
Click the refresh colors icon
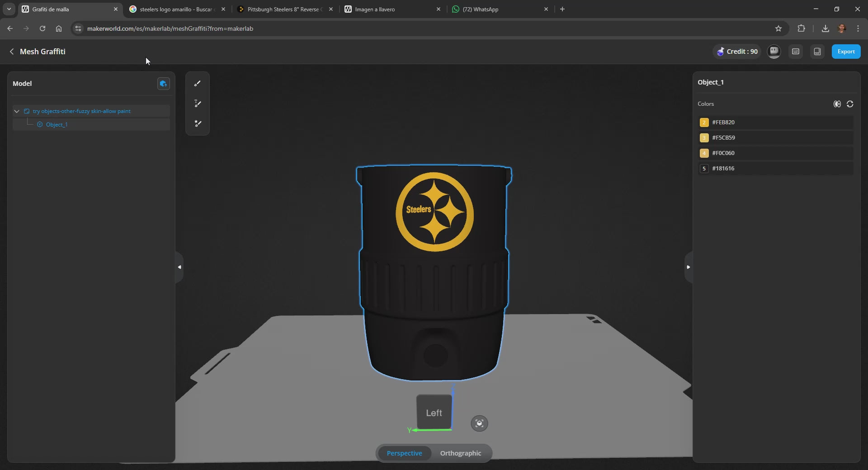point(850,104)
